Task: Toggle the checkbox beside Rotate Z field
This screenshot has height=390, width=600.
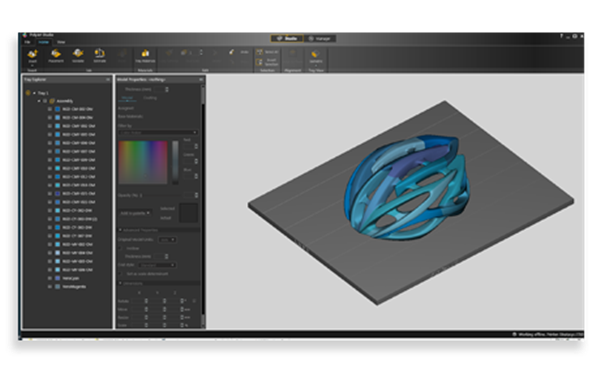Action: point(194,301)
